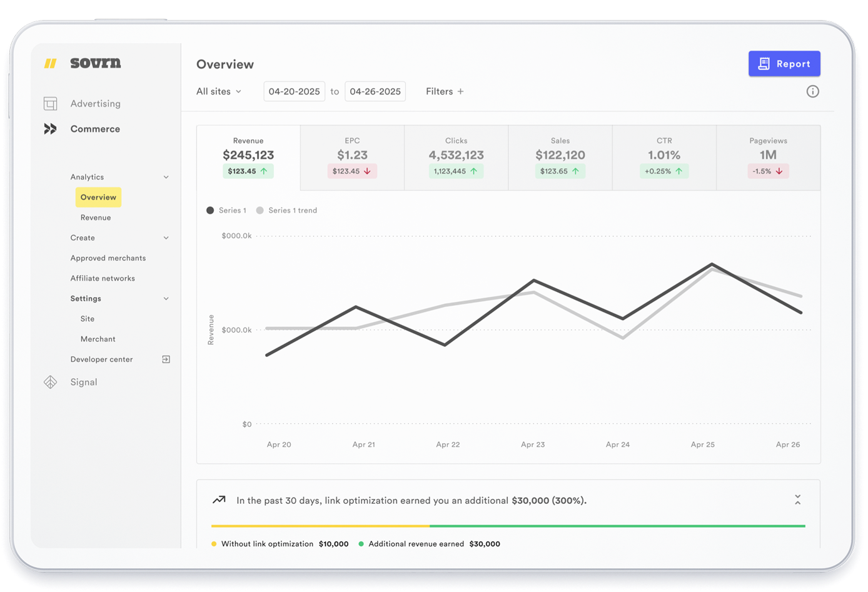Screen dimensions: 868x592
Task: Toggle the Series 1 legend item
Action: coord(226,211)
